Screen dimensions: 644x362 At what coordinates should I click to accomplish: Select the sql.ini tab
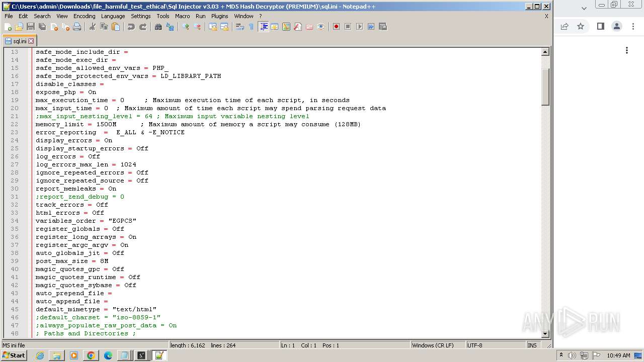pyautogui.click(x=19, y=41)
